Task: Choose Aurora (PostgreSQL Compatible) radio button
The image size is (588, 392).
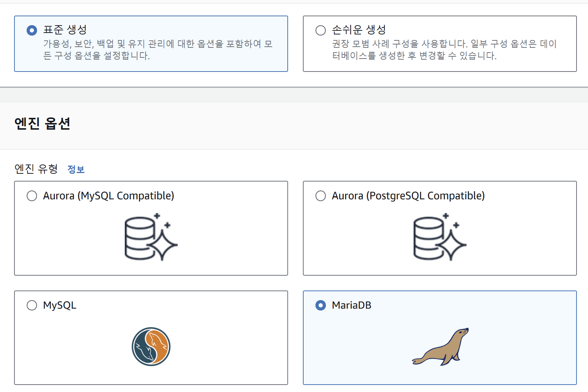Action: (321, 196)
